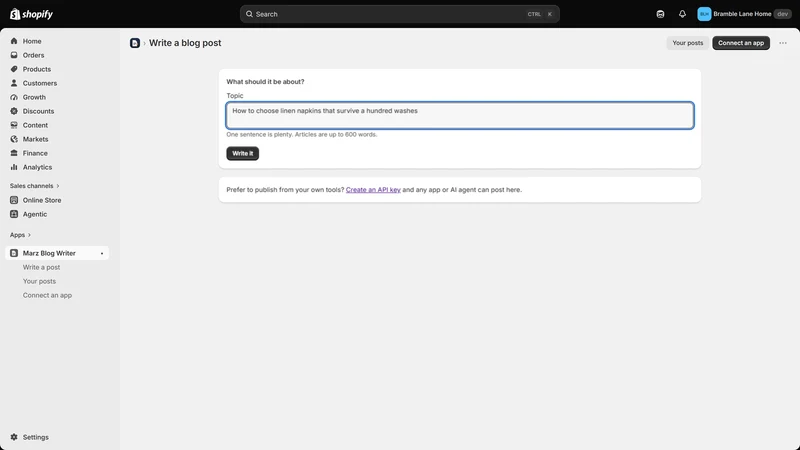Click the dev badge beside store name

pyautogui.click(x=783, y=14)
